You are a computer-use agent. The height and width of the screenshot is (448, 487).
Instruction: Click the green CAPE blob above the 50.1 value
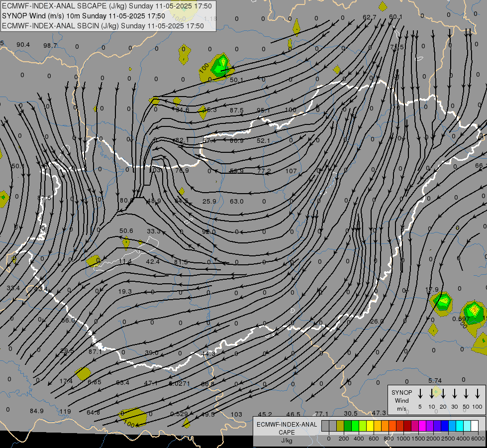coord(220,66)
